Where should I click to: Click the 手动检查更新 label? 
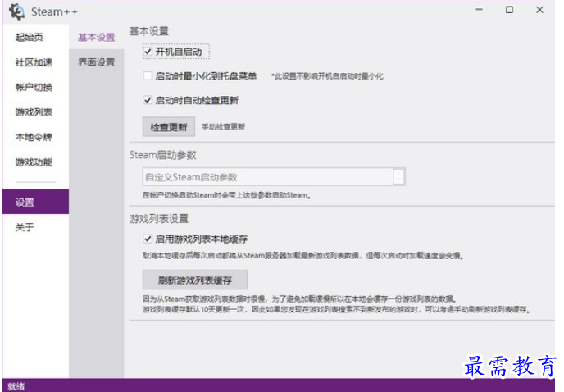pyautogui.click(x=223, y=127)
